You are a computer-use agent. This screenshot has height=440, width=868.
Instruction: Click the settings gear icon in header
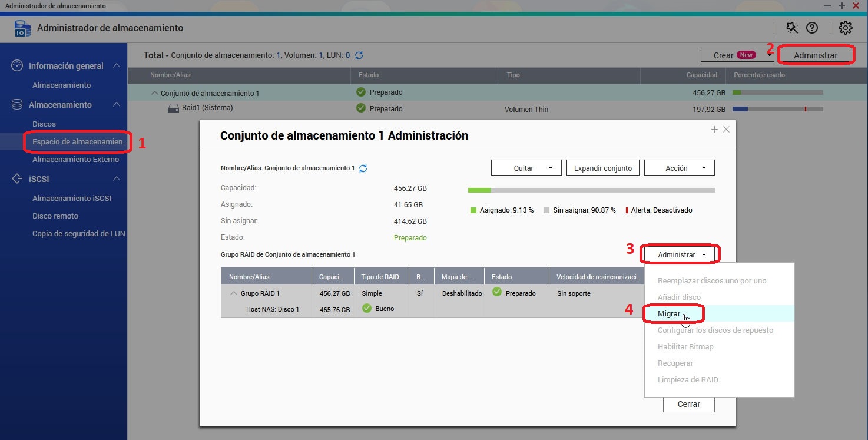pyautogui.click(x=846, y=28)
